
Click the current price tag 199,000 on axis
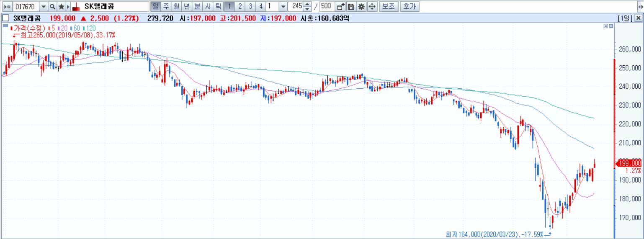(630, 163)
